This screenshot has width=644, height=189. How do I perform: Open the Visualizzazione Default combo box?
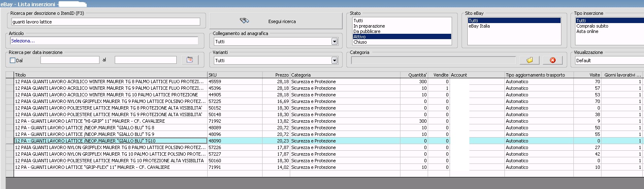click(x=609, y=61)
